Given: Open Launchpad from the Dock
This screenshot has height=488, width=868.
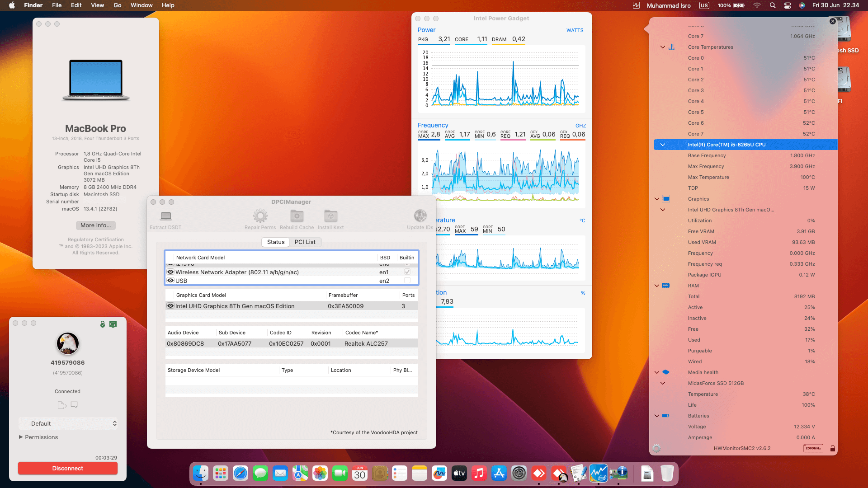Looking at the screenshot, I should [221, 474].
